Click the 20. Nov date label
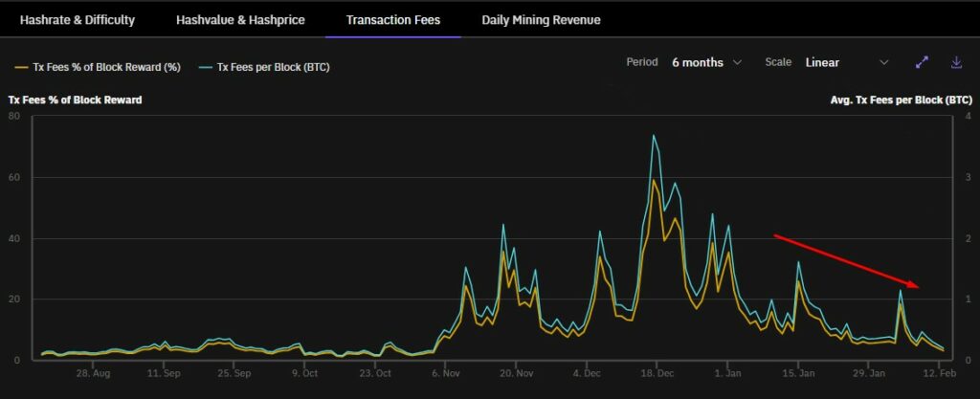 (516, 373)
